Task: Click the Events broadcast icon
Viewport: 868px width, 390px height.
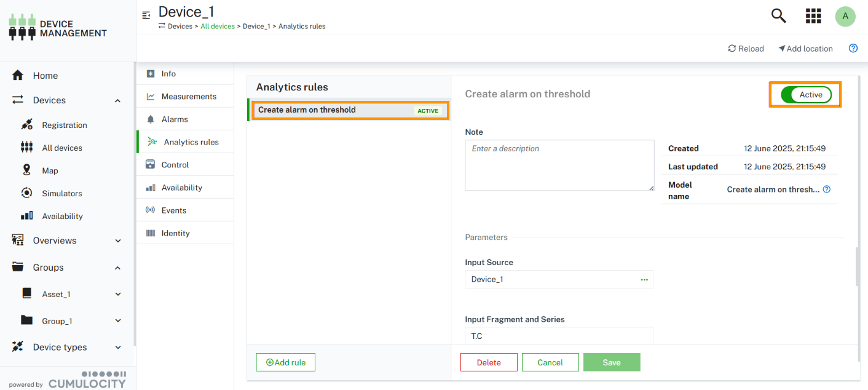Action: click(150, 210)
